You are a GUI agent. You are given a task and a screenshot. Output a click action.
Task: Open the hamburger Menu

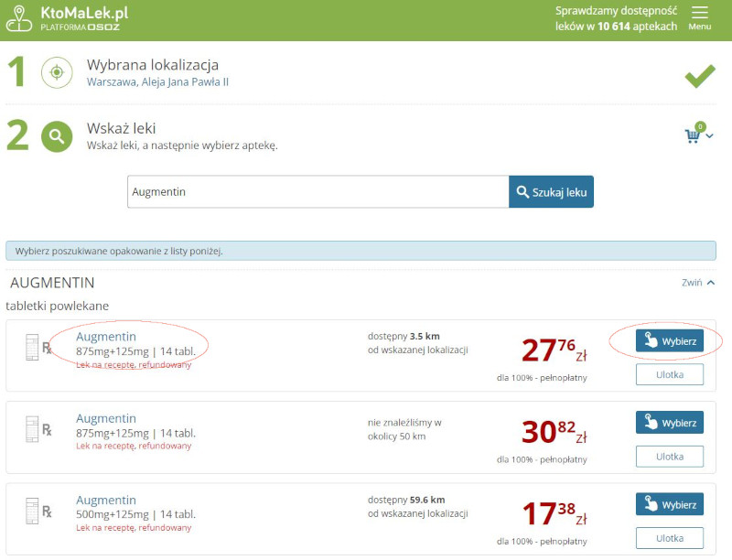(x=699, y=17)
